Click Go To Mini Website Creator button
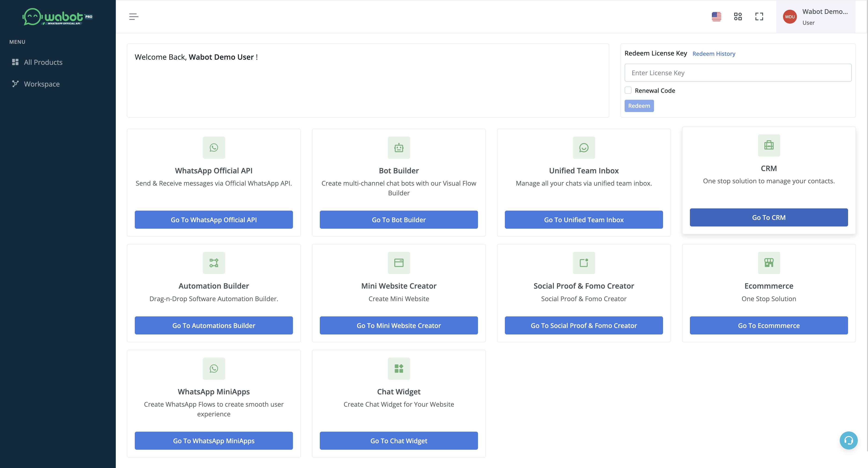The height and width of the screenshot is (468, 868). click(399, 325)
